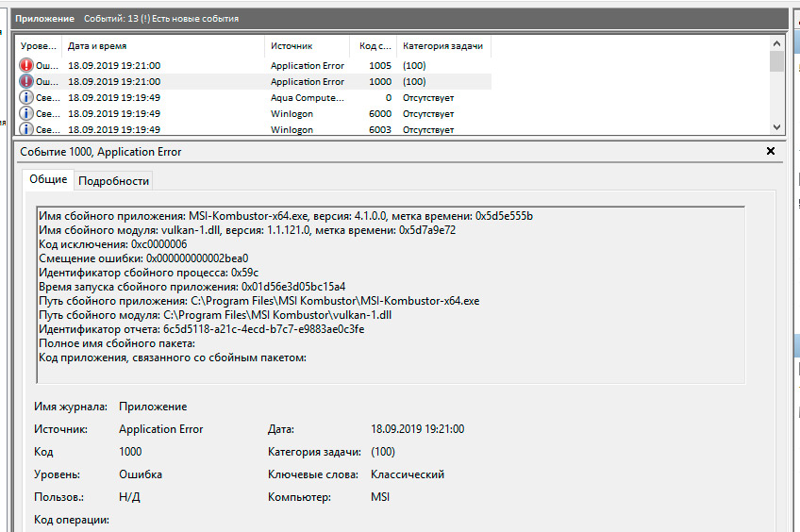Click the faulting module vulkan-1.dll version line
Viewport: 800px width, 532px height.
click(x=247, y=230)
